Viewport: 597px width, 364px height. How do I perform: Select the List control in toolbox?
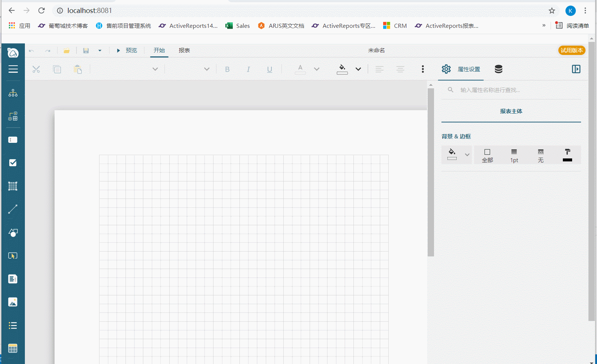pos(13,325)
